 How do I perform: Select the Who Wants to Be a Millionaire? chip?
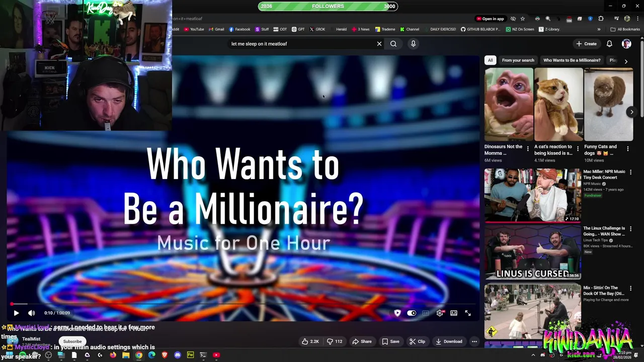click(572, 60)
